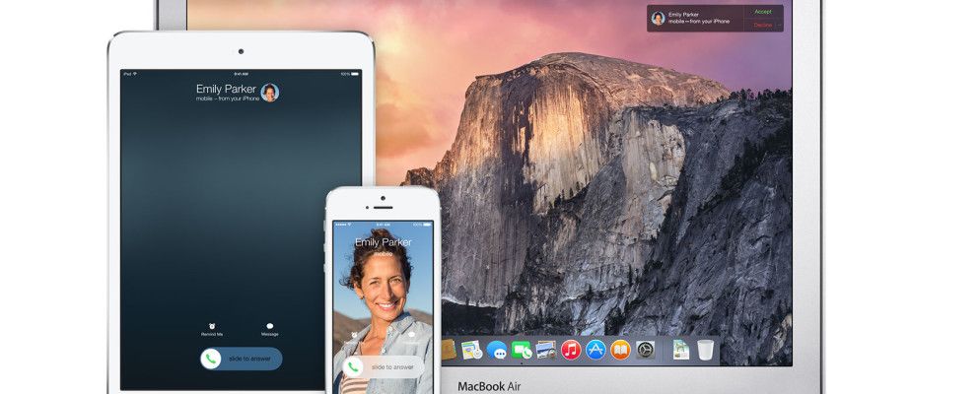Open the Trash in the Mac dock
The image size is (980, 394).
pos(706,350)
